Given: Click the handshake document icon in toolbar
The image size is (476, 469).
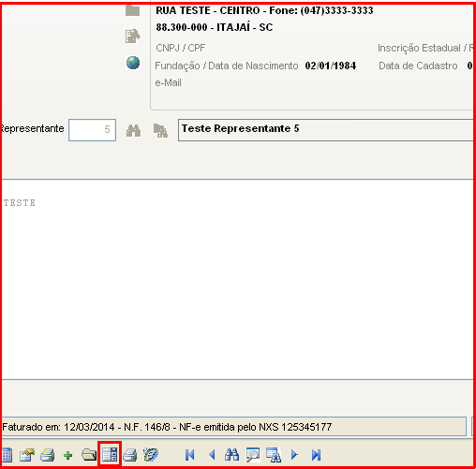Looking at the screenshot, I should (27, 455).
